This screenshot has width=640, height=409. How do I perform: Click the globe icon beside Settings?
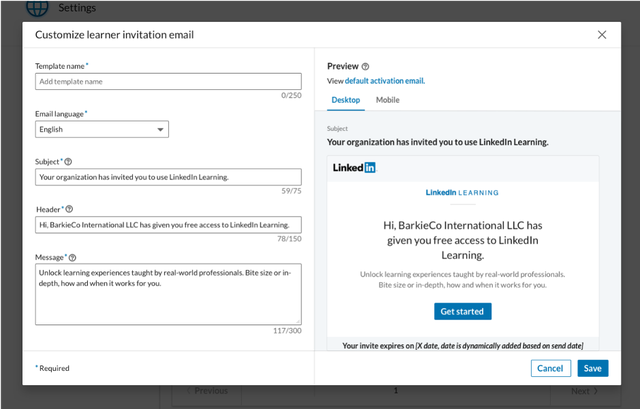coord(37,7)
